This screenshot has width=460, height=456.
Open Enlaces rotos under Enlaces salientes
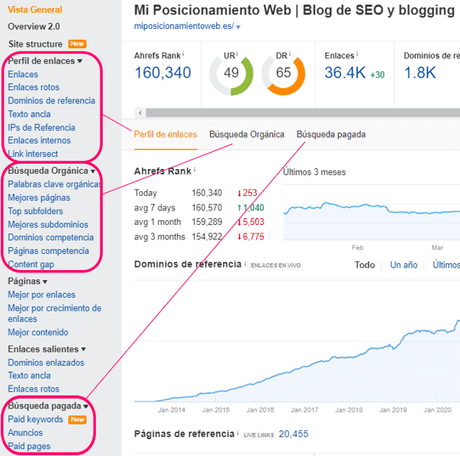click(x=34, y=389)
